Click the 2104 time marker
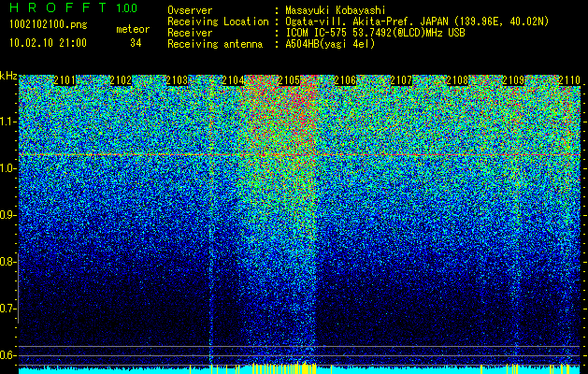Screen dimensions: 588x374 point(233,80)
